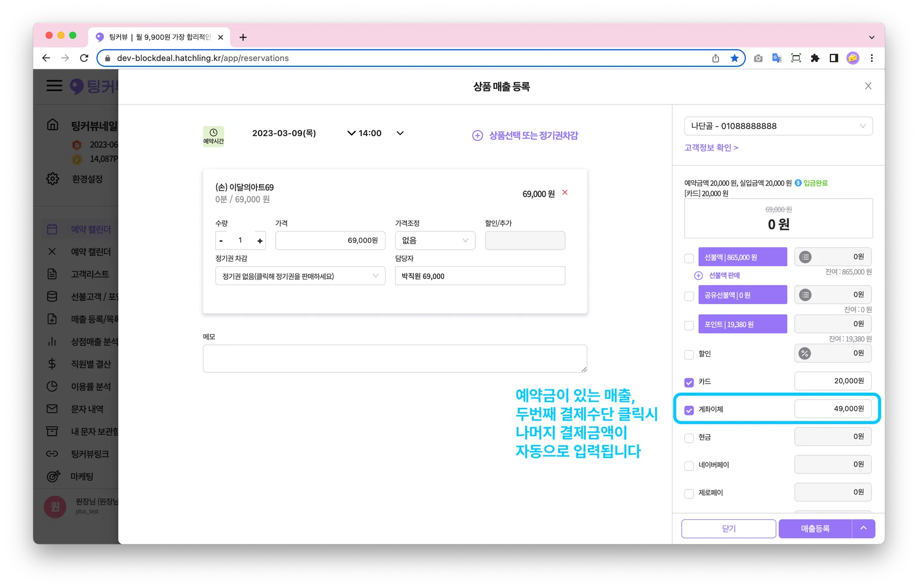This screenshot has height=588, width=918.
Task: Uncheck the 계좌이체 checkbox
Action: pyautogui.click(x=689, y=410)
